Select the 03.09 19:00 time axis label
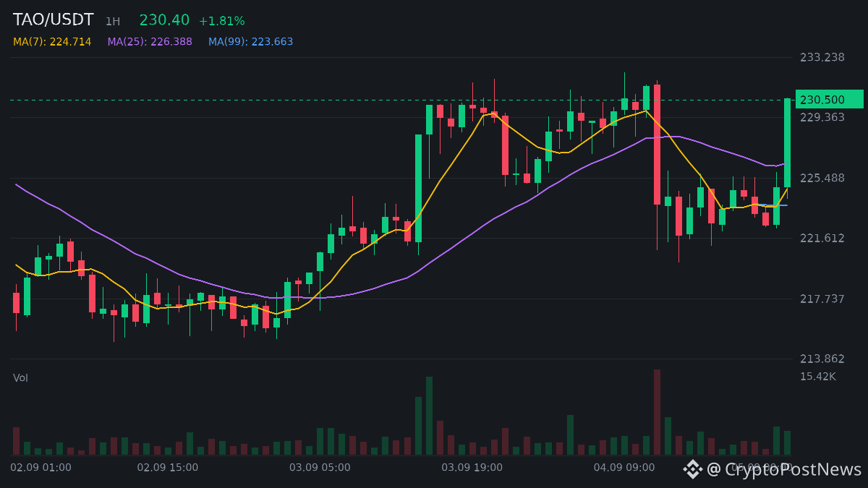Image resolution: width=868 pixels, height=488 pixels. (472, 468)
